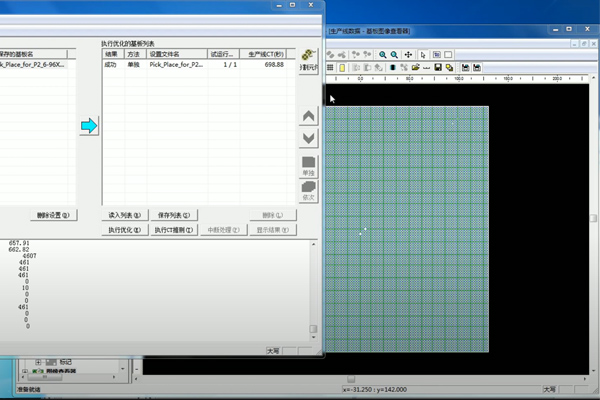The width and height of the screenshot is (600, 400).
Task: Click the black cylinder toolbar icon
Action: 393,68
